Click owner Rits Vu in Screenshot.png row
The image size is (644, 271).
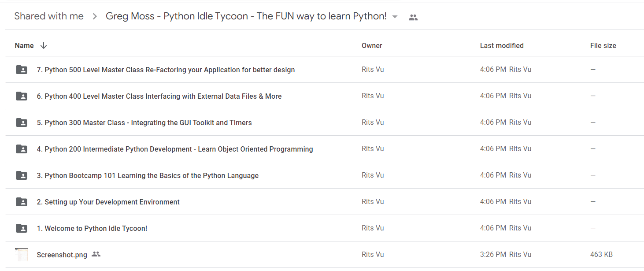(373, 254)
